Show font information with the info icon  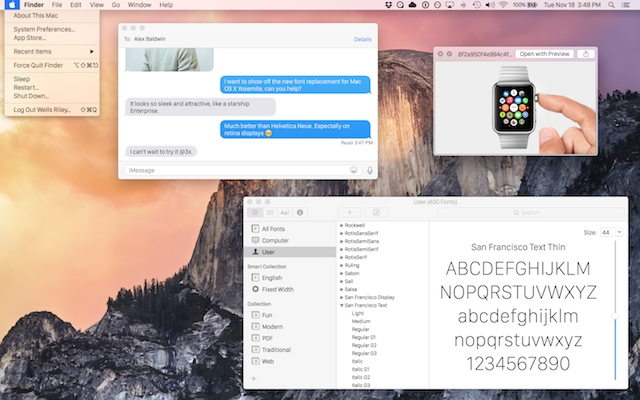[300, 212]
